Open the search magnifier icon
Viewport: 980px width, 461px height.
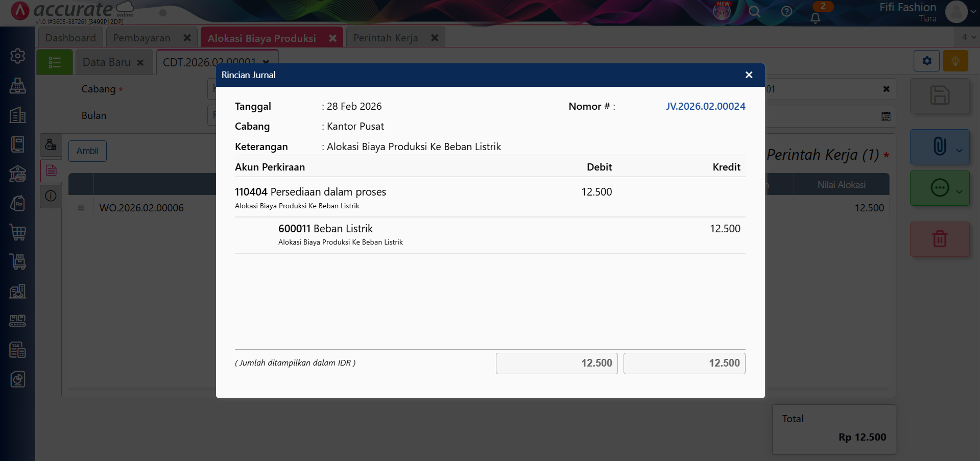[x=754, y=12]
